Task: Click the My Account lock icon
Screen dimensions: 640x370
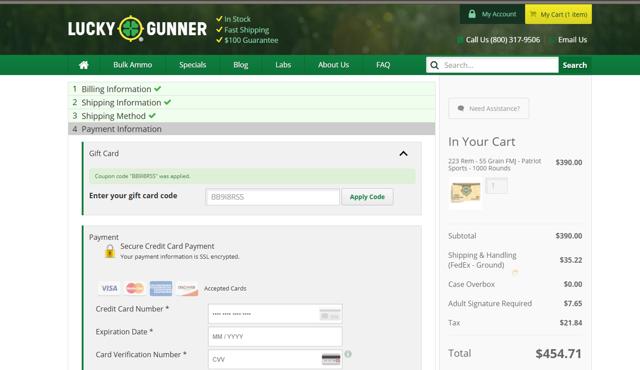Action: [x=472, y=14]
